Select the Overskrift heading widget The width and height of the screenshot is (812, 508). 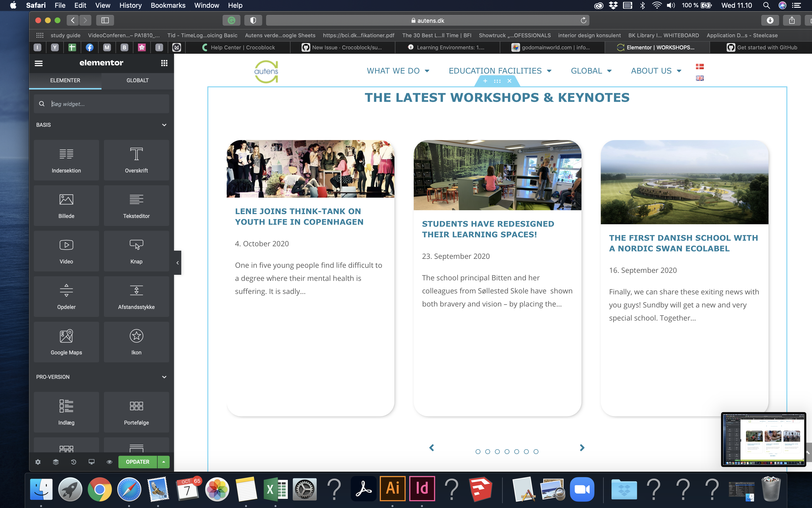(x=136, y=160)
